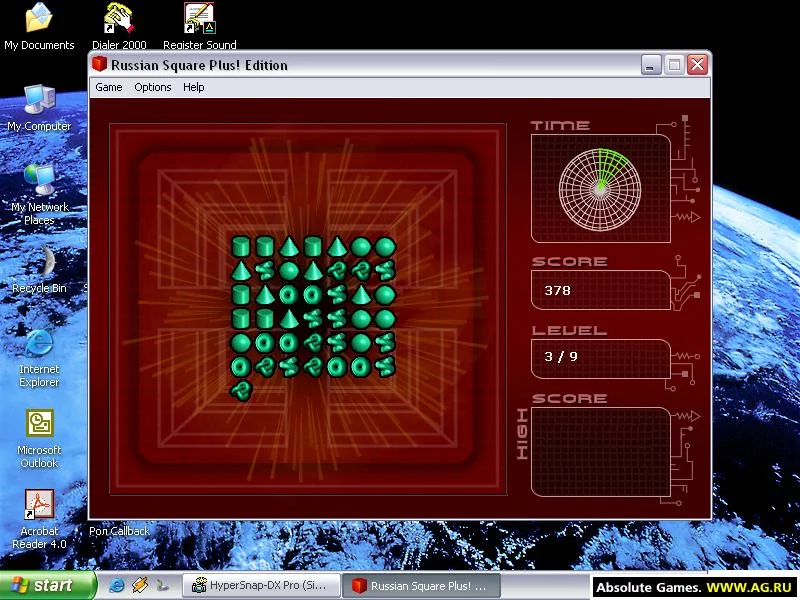Click the lone knot piece below the grid
The width and height of the screenshot is (800, 600).
(x=241, y=391)
